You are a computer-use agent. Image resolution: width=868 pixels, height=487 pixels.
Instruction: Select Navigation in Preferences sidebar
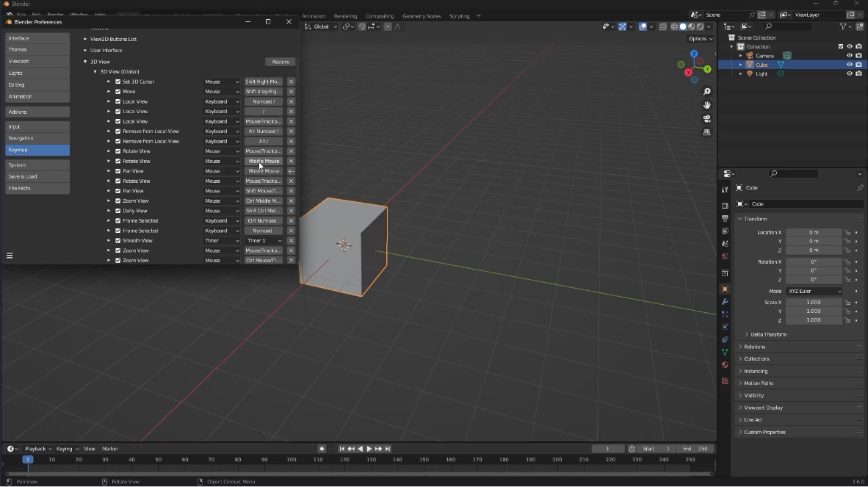(x=37, y=138)
